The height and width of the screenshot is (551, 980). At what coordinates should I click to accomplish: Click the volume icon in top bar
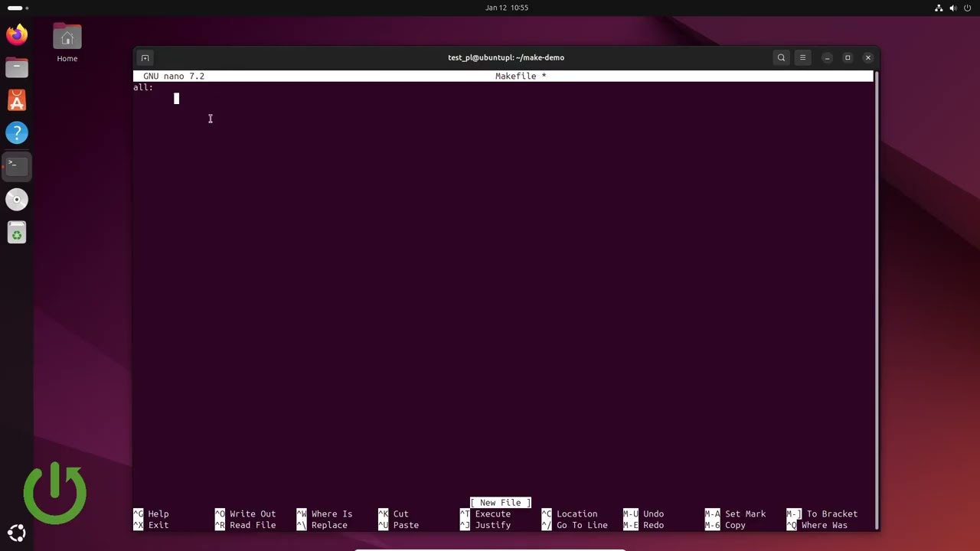(x=953, y=8)
